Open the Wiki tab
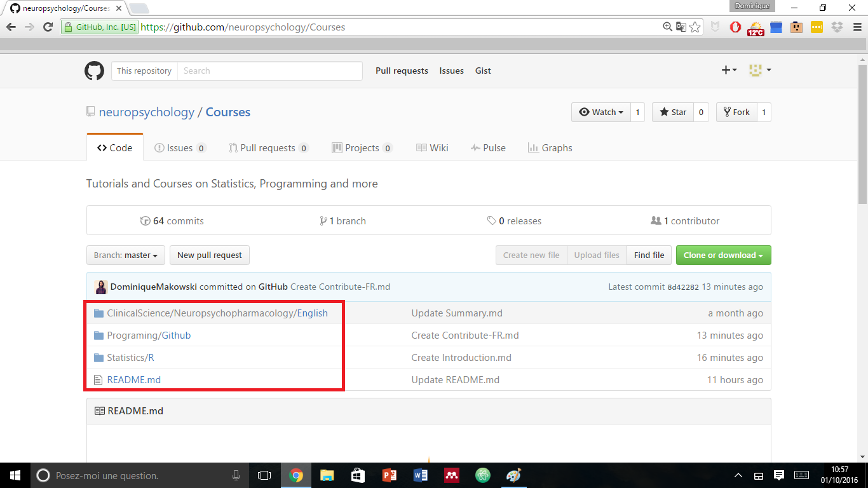This screenshot has height=488, width=868. coord(432,148)
